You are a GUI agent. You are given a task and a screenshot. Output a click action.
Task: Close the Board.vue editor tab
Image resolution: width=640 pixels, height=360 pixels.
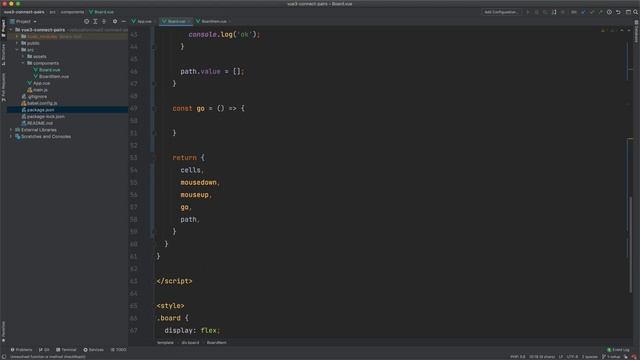pos(189,21)
